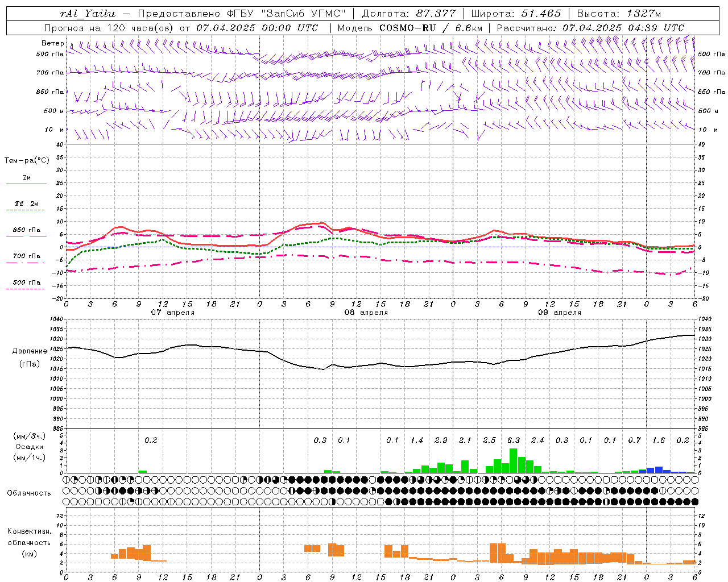Click the 3-hour precipitation value 2.5
The height and width of the screenshot is (582, 728).
coord(489,440)
